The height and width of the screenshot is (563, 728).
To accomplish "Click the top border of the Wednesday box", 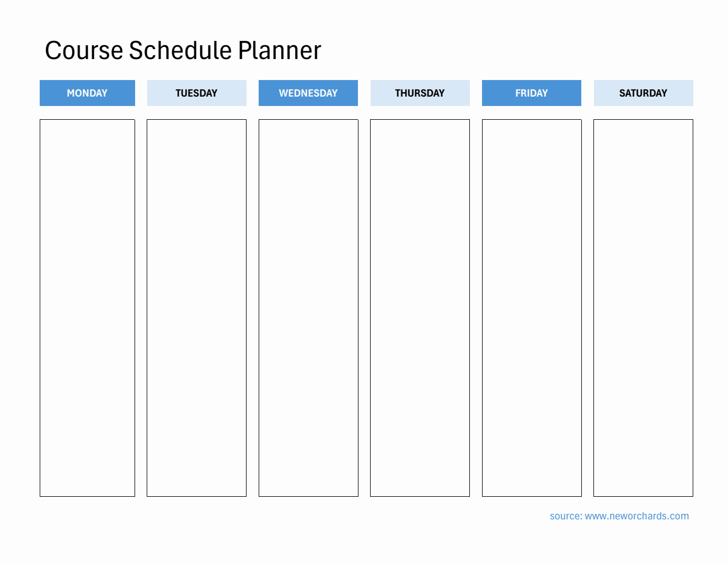I will click(x=308, y=120).
